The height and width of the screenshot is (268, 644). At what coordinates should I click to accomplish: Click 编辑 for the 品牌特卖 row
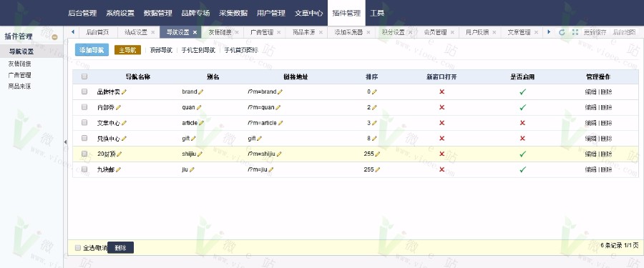coord(590,92)
